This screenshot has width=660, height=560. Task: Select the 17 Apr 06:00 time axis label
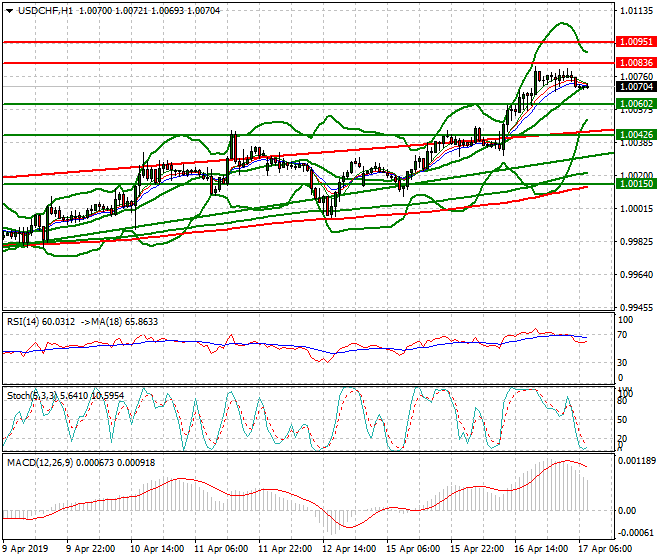tap(605, 549)
